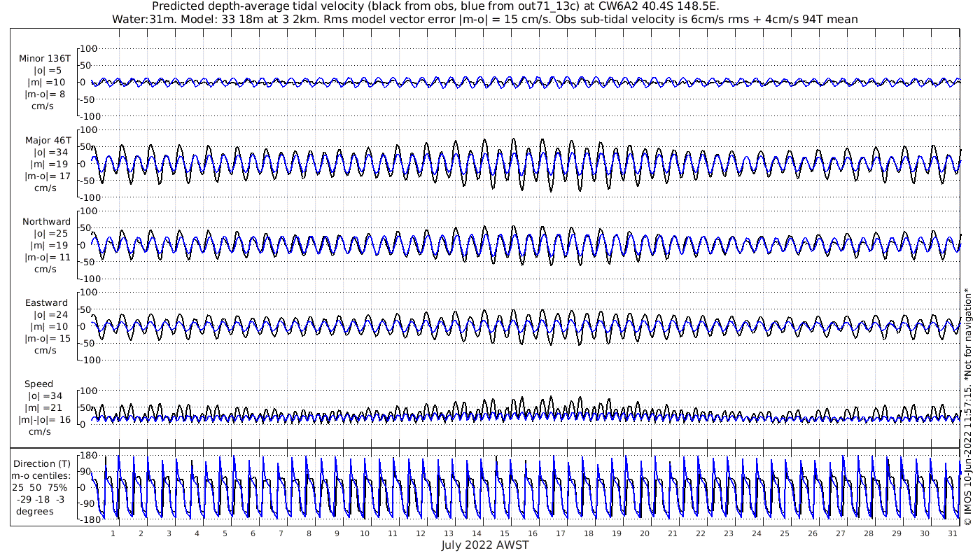Click day 31 label on the date axis
980x560 pixels.
click(952, 533)
